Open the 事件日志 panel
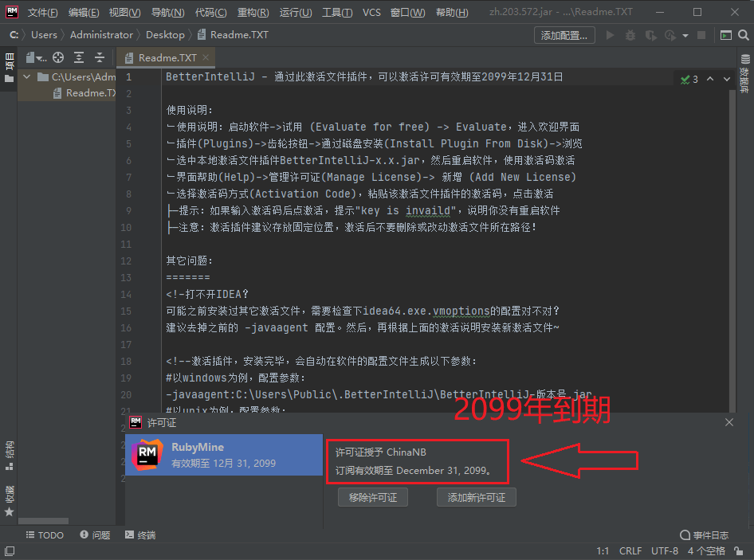 click(x=705, y=535)
